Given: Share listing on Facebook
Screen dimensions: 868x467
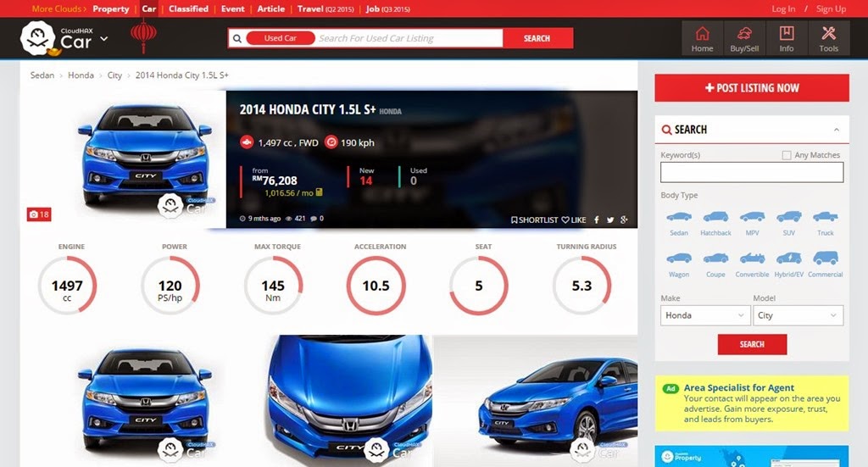Looking at the screenshot, I should pos(596,220).
